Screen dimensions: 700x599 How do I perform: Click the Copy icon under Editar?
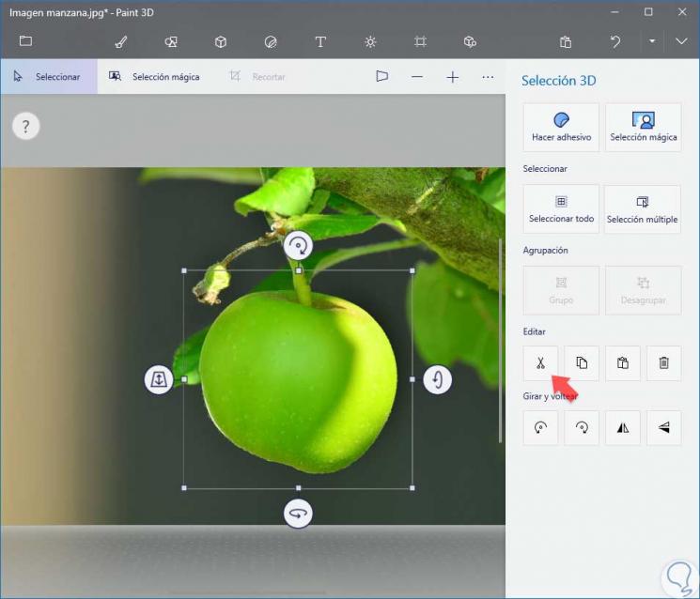[582, 362]
